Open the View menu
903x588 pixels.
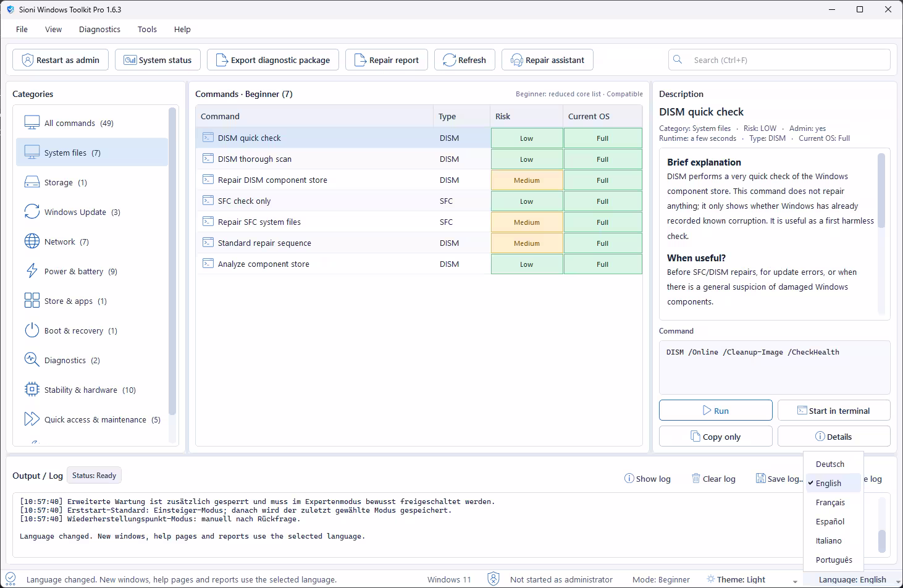(x=54, y=29)
